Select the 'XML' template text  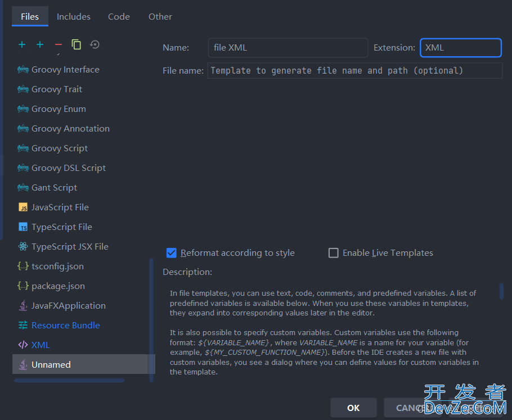(x=41, y=345)
